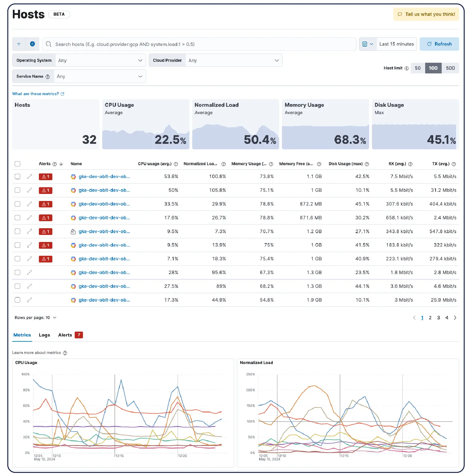Check the checkbox for the first host row
Image resolution: width=472 pixels, height=476 pixels.
coord(17,177)
